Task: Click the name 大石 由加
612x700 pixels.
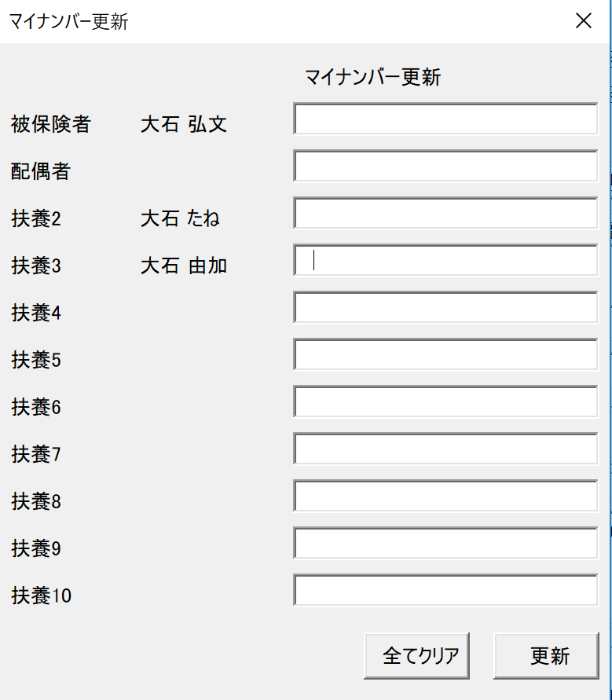Action: pos(184,266)
